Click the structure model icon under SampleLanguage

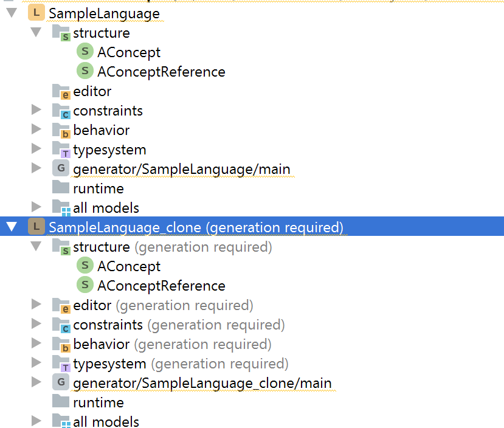pyautogui.click(x=61, y=33)
